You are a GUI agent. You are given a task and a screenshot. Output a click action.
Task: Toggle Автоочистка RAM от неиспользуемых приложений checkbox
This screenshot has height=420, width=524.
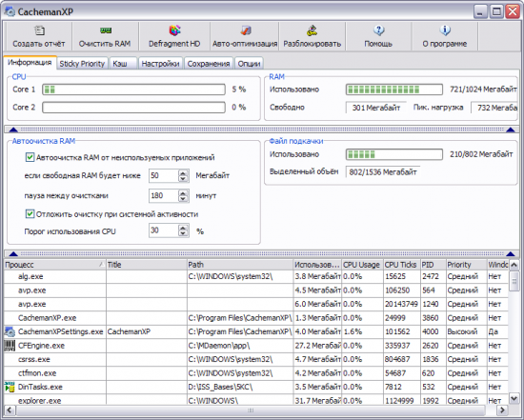(30, 157)
